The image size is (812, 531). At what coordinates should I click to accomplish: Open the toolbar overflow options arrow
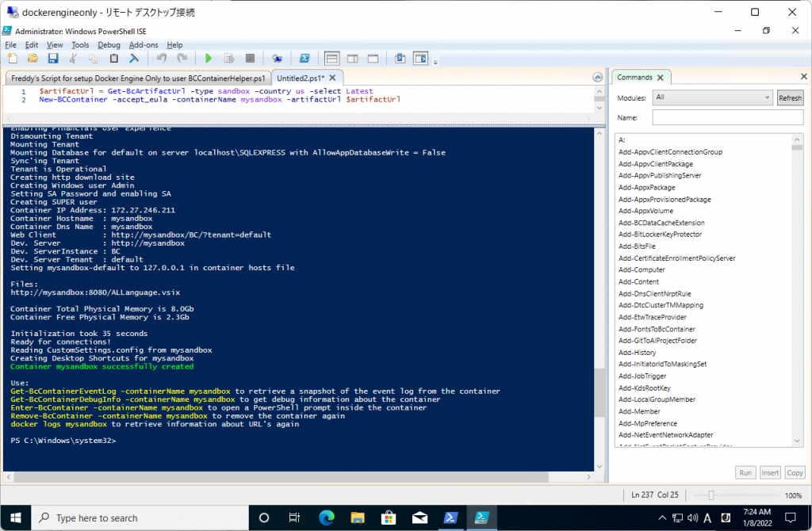[435, 62]
